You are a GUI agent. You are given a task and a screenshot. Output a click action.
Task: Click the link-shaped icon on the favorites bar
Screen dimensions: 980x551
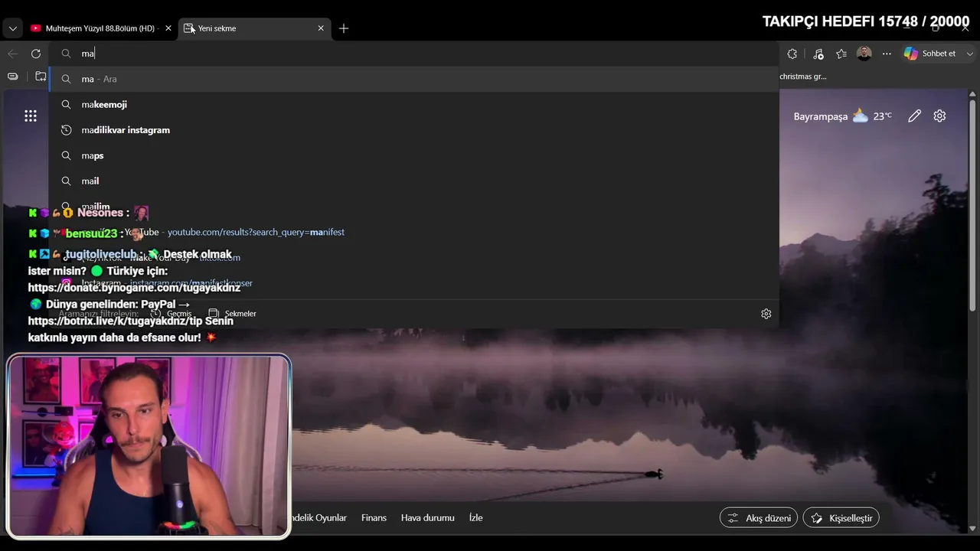point(13,77)
